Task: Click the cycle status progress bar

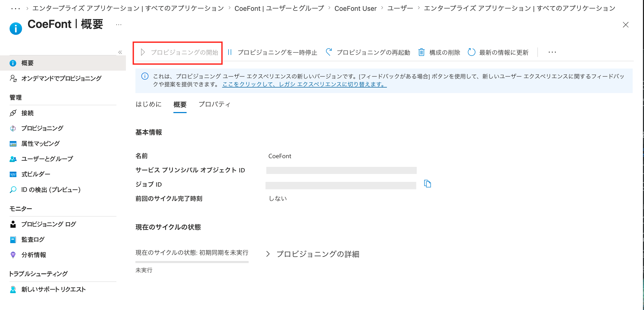Action: [192, 262]
